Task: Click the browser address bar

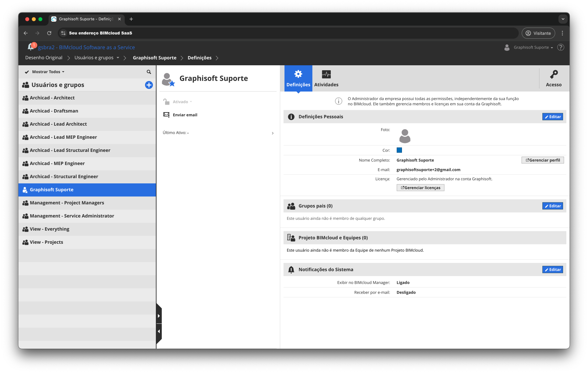Action: tap(288, 33)
